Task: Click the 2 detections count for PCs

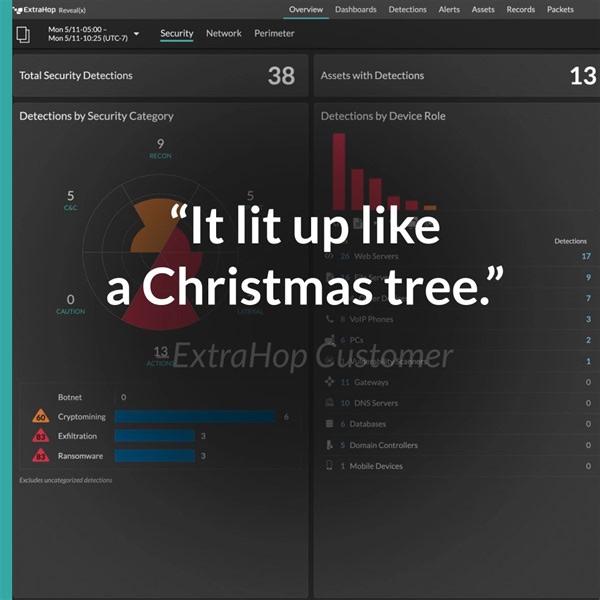Action: click(x=588, y=340)
